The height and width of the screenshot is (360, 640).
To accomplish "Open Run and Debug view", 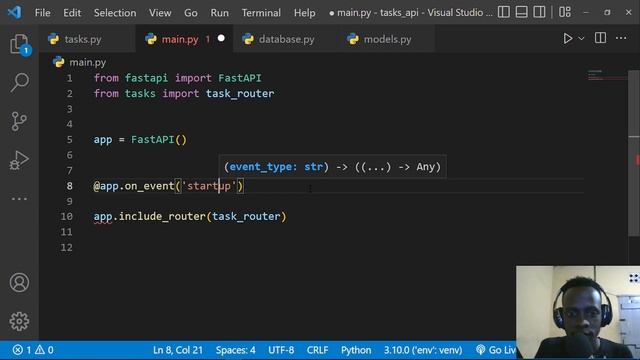I will 19,160.
